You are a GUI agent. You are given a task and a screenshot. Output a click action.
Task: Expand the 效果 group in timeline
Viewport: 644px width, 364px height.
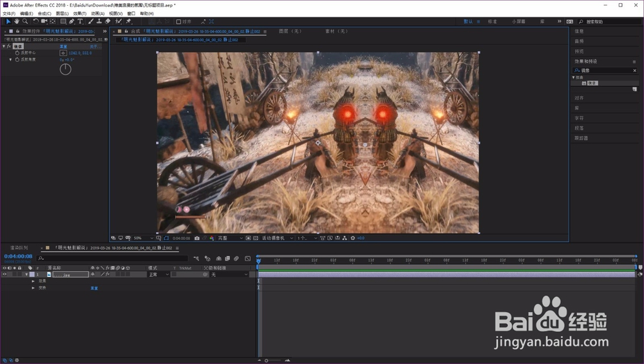(33, 281)
